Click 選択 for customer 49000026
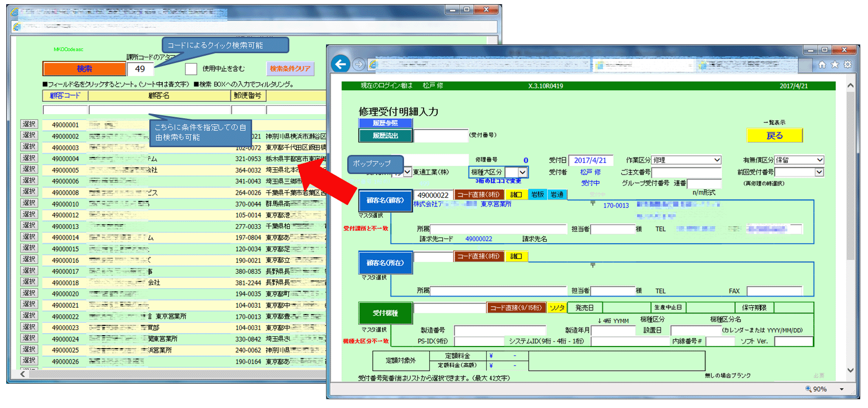 pyautogui.click(x=29, y=361)
